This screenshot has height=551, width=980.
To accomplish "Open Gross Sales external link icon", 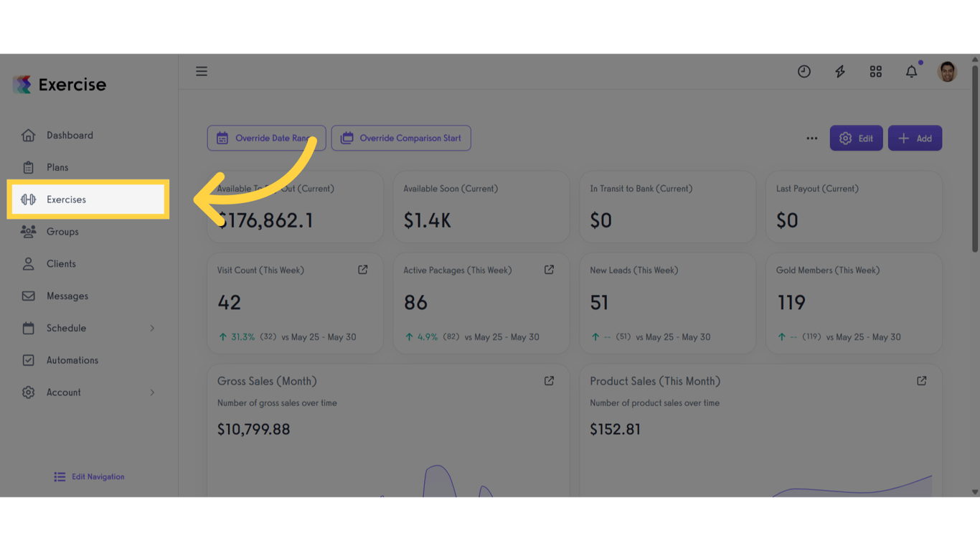I will click(x=549, y=381).
